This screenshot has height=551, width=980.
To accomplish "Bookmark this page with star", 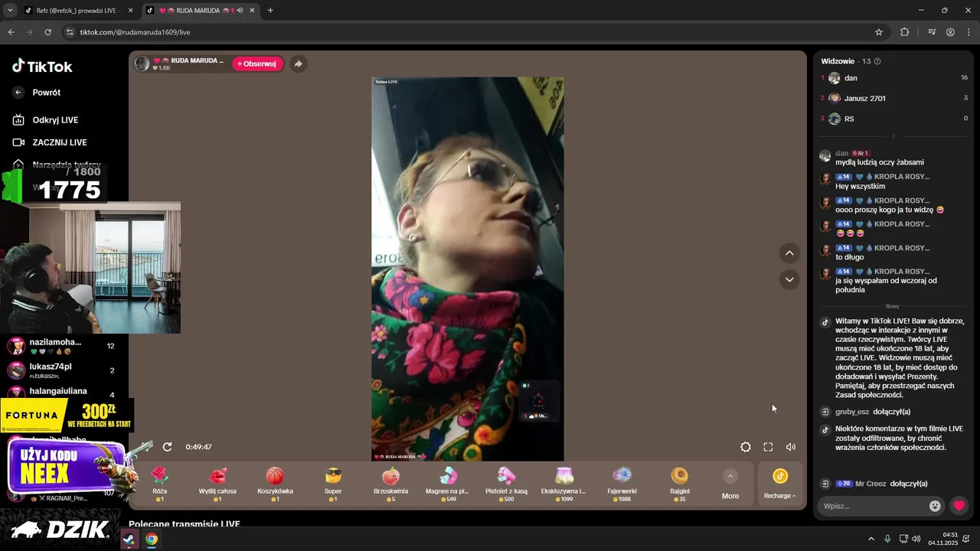I will pos(879,32).
